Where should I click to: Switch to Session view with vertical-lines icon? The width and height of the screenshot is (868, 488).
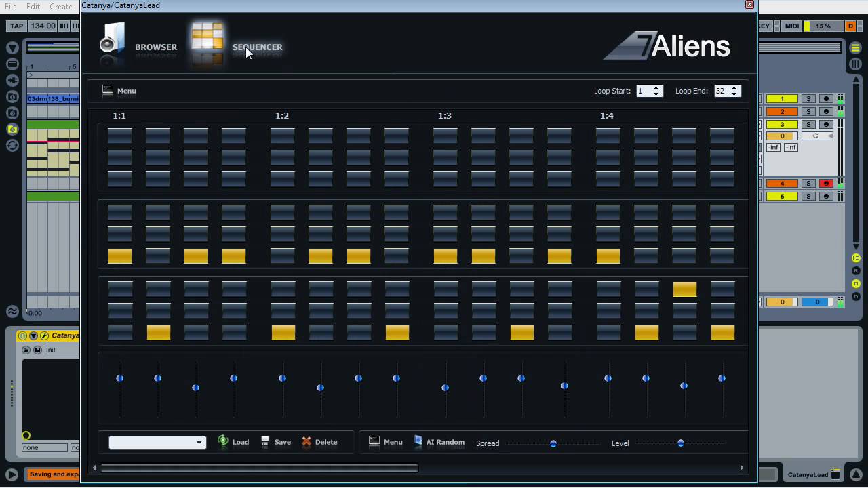(x=856, y=64)
